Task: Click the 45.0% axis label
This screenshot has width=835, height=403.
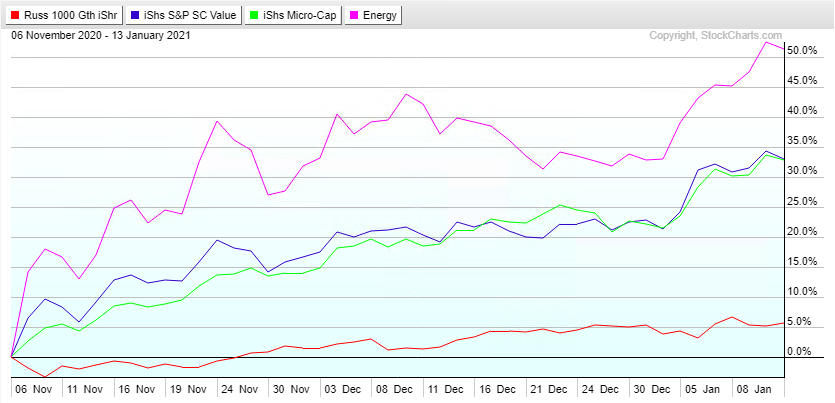Action: pos(803,80)
